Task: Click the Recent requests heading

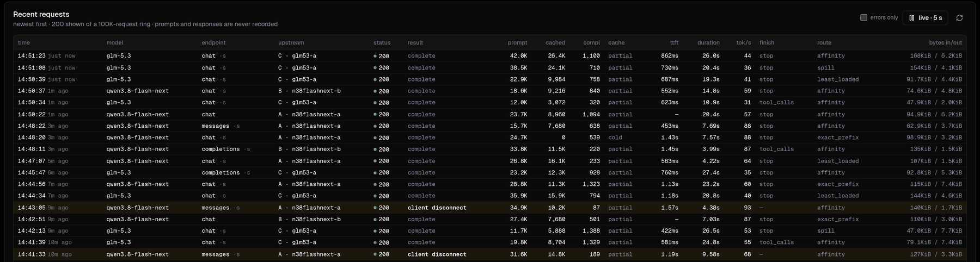Action: click(x=41, y=14)
